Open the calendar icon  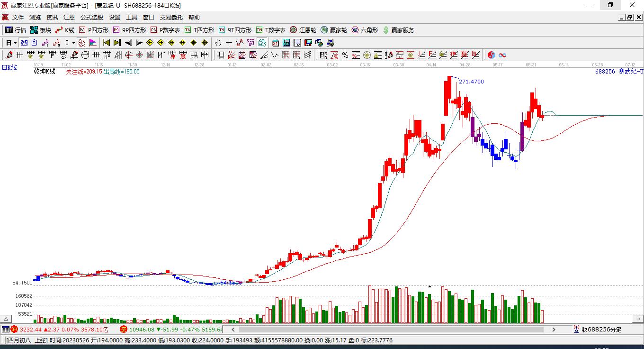pyautogui.click(x=276, y=43)
